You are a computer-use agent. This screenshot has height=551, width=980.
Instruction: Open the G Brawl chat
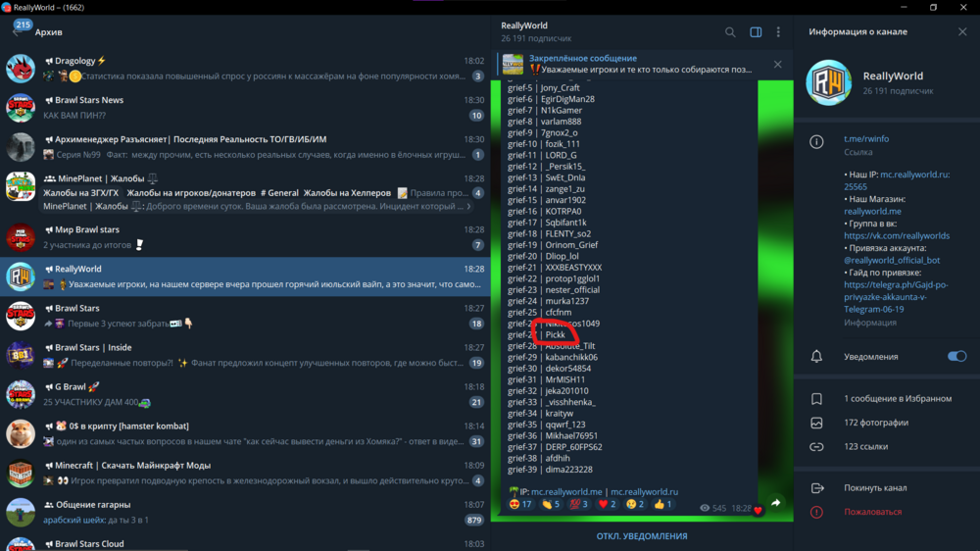[245, 395]
